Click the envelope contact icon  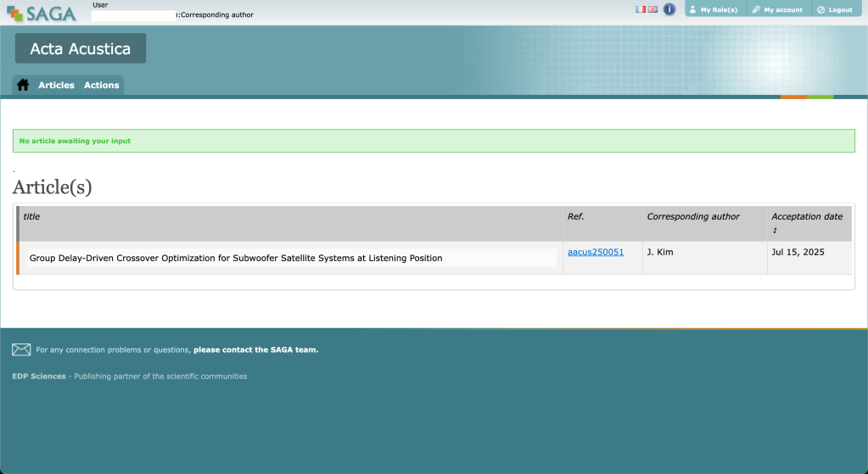tap(21, 349)
